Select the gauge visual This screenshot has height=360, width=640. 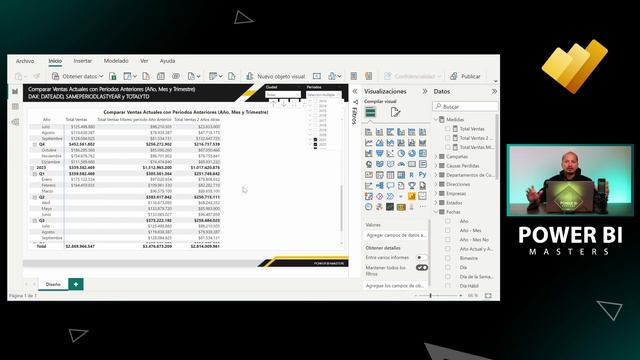pyautogui.click(x=401, y=164)
